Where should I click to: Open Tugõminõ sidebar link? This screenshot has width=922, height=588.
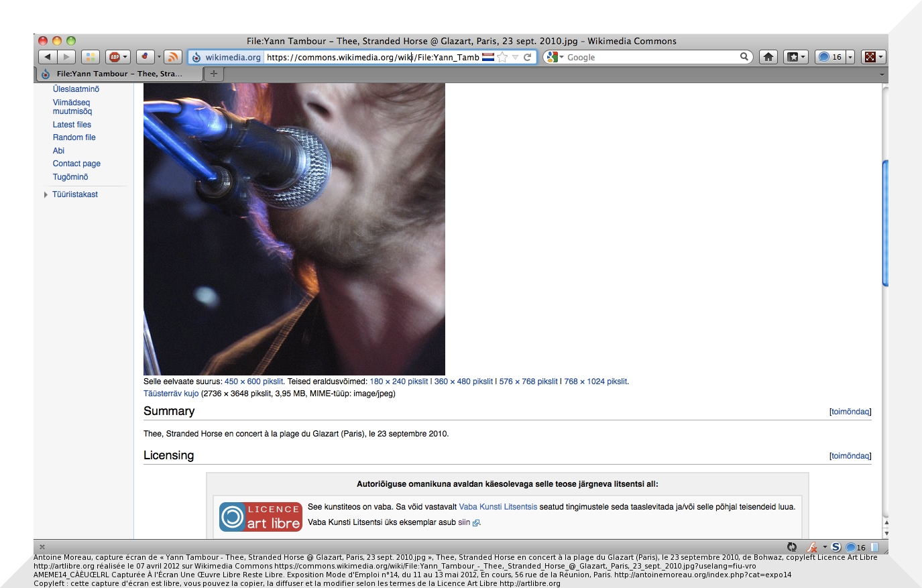pos(70,177)
